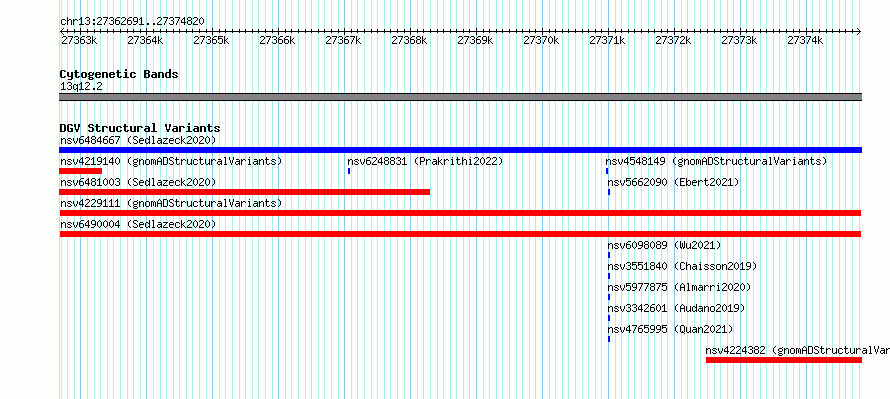This screenshot has height=399, width=890.
Task: Click the 27373k ruler tick label
Action: point(739,40)
